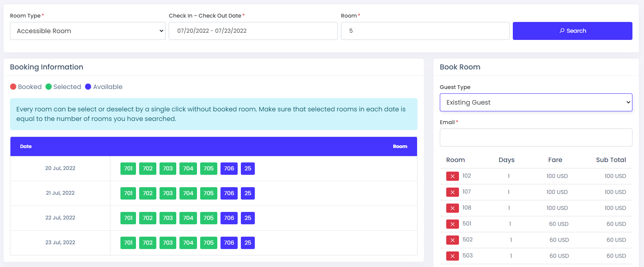
Task: Expand the Guest Type dropdown
Action: pos(536,102)
